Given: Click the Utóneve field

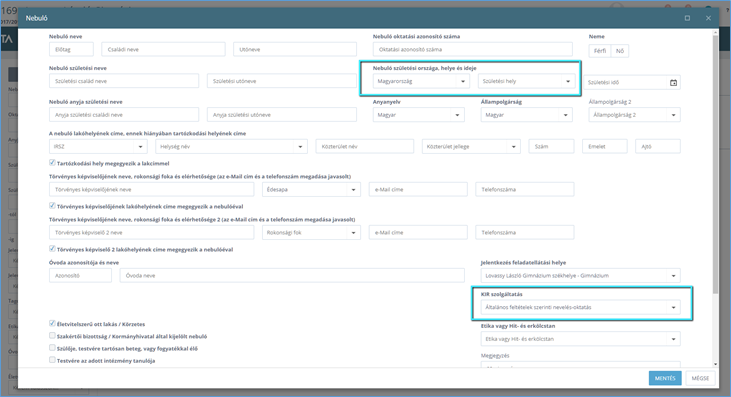Looking at the screenshot, I should (295, 49).
